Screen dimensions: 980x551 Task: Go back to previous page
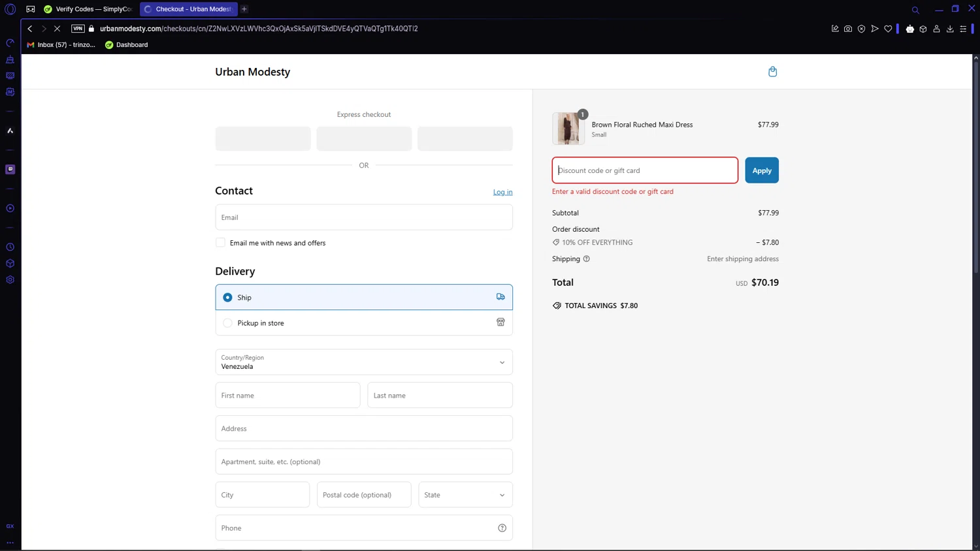(x=30, y=29)
